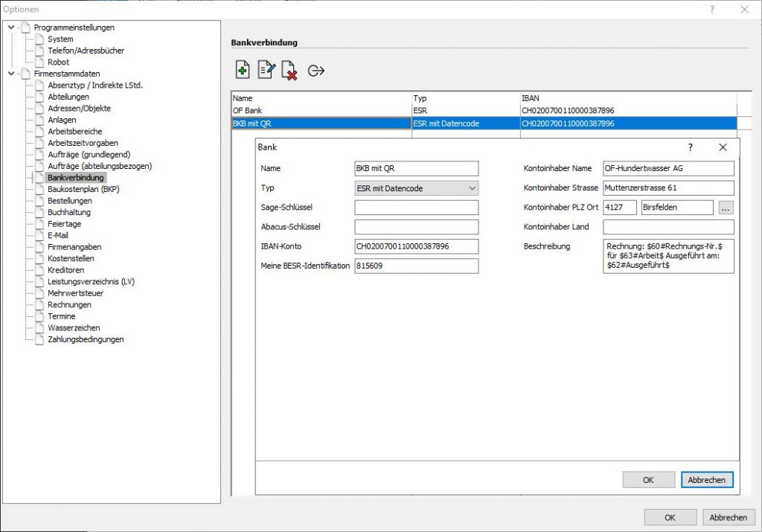Open the Typ dropdown in Bank dialog
Viewport: 762px width, 532px height.
coord(417,188)
